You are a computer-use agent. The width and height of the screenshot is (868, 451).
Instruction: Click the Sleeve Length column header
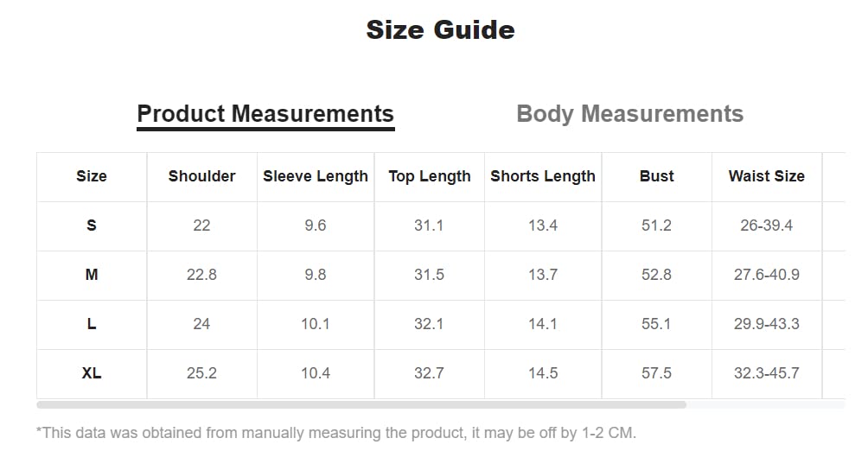click(316, 176)
